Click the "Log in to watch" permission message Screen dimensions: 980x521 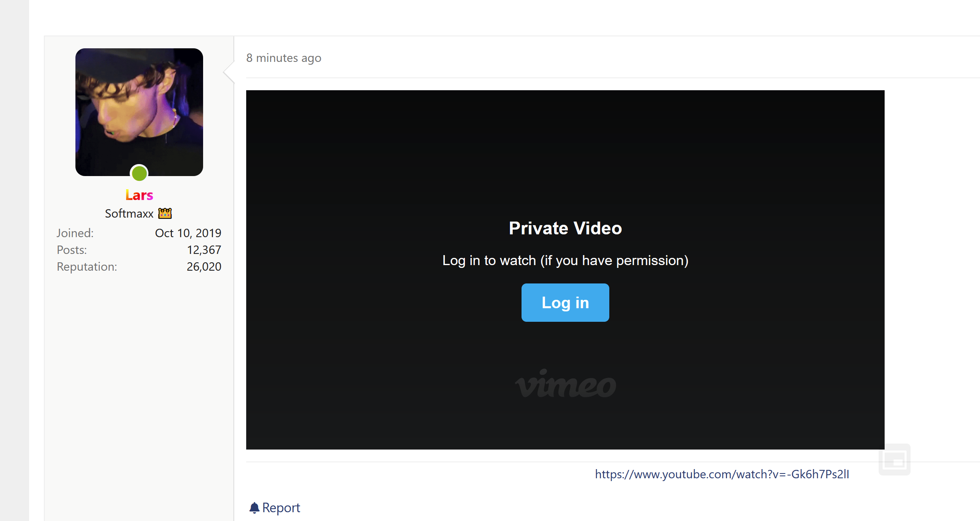tap(565, 261)
